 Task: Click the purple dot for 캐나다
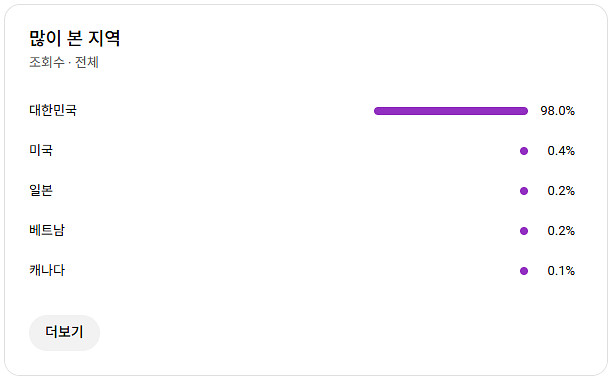point(524,271)
